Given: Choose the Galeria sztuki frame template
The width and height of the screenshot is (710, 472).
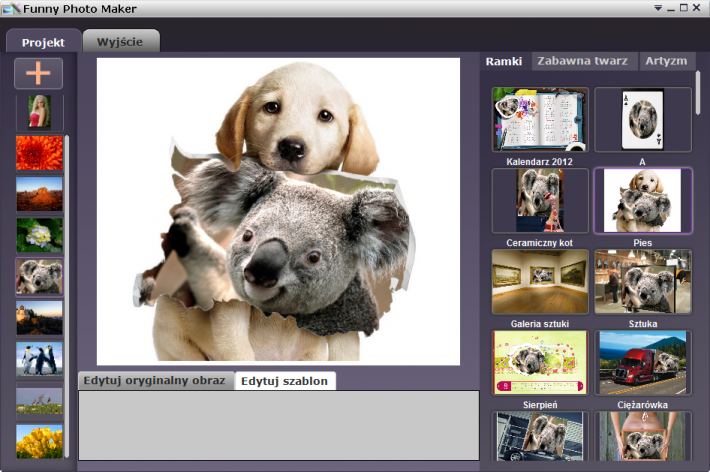Looking at the screenshot, I should tap(540, 282).
